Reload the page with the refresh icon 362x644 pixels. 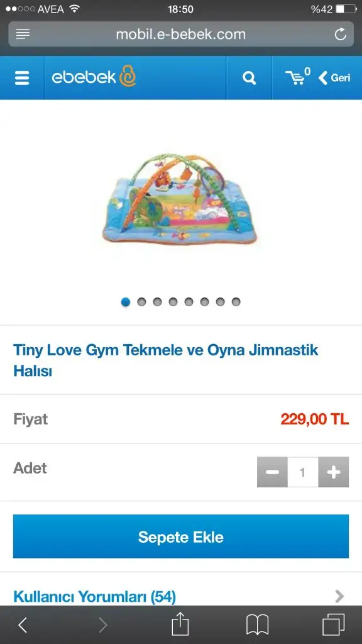coord(340,34)
